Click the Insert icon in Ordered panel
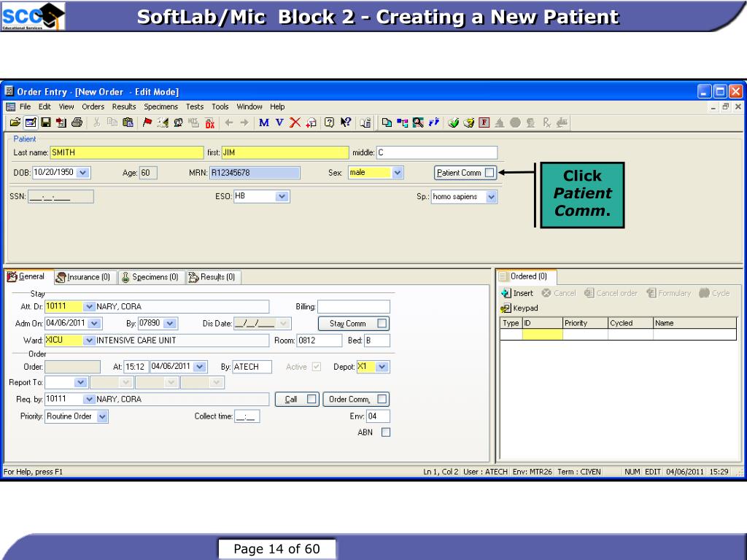 (x=506, y=293)
